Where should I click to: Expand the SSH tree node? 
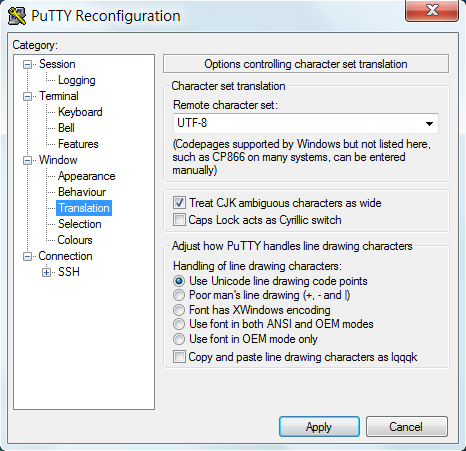click(46, 272)
